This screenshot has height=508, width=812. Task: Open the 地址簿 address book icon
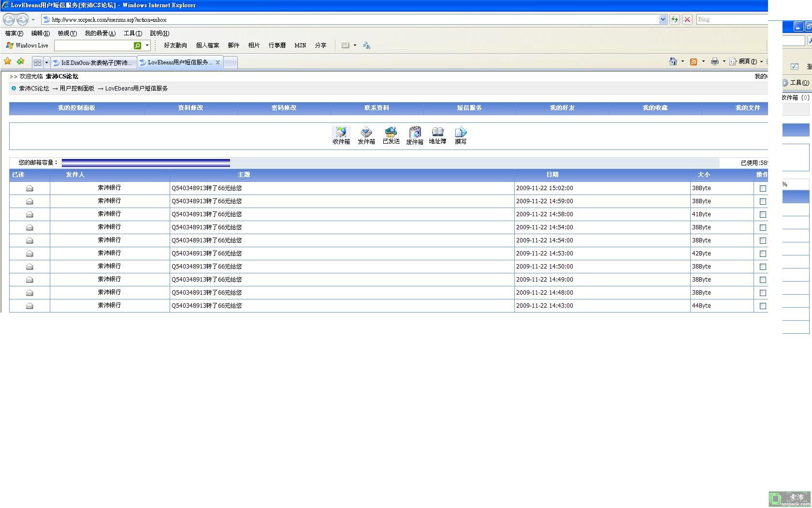point(437,135)
